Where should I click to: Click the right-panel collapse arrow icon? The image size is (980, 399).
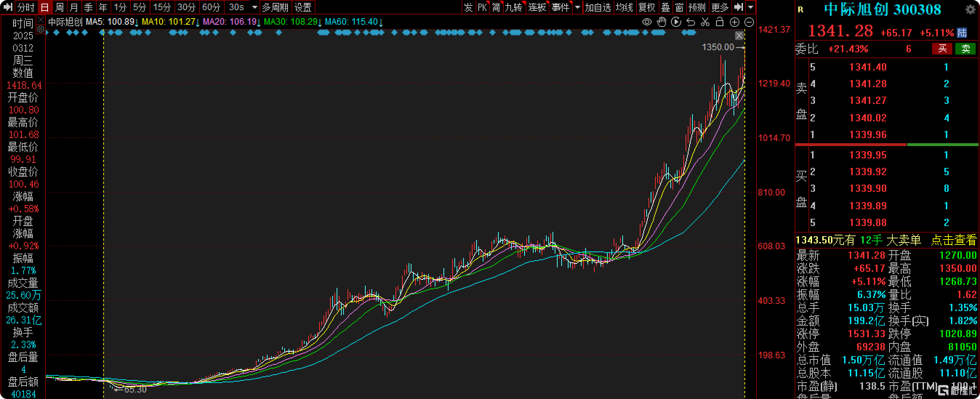[x=738, y=7]
